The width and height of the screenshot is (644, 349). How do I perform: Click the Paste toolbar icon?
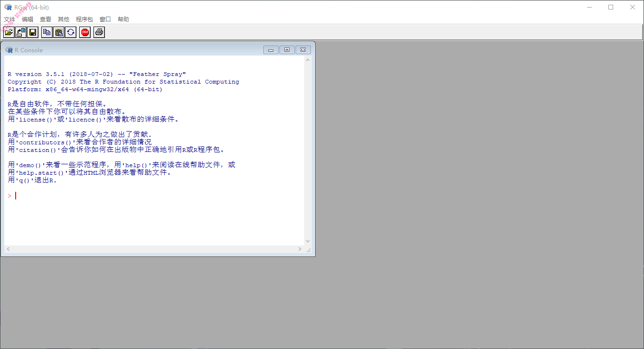pos(59,32)
